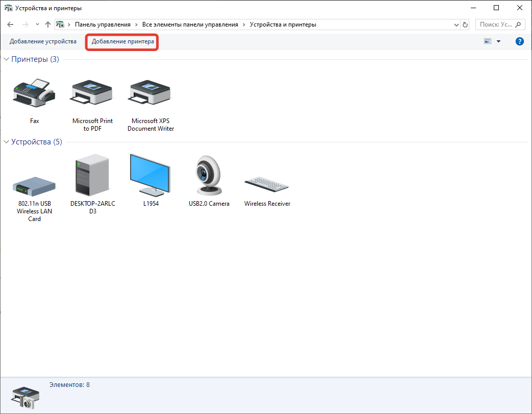
Task: Click the search box field
Action: 496,25
